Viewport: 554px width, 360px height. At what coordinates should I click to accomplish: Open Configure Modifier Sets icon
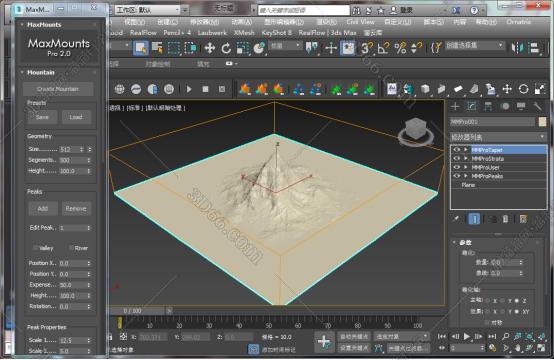[x=523, y=219]
